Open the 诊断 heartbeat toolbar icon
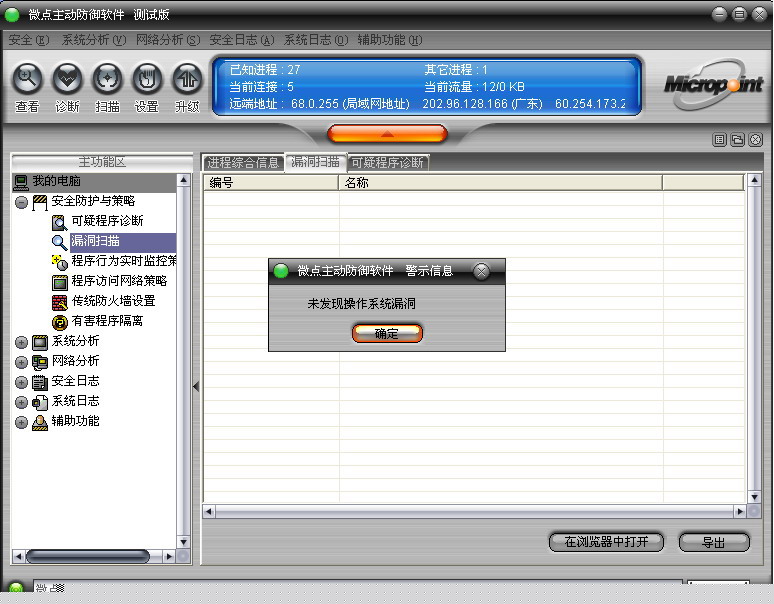The width and height of the screenshot is (774, 604). click(67, 79)
